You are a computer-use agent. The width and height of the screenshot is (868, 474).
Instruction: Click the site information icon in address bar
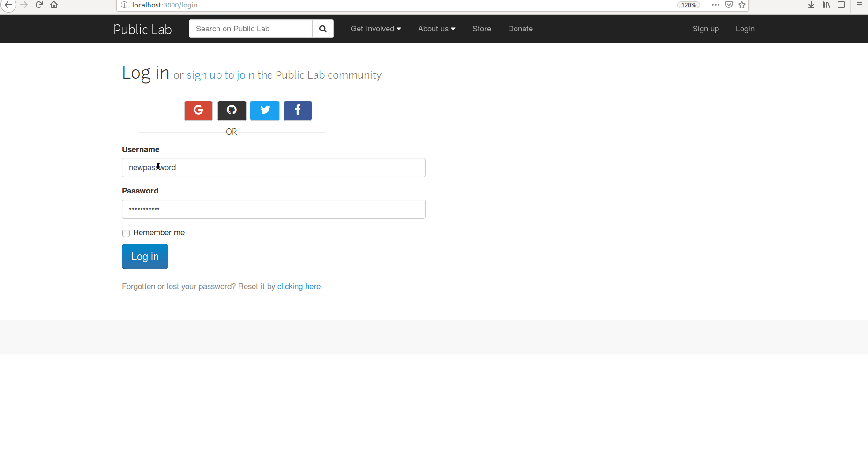click(x=124, y=5)
